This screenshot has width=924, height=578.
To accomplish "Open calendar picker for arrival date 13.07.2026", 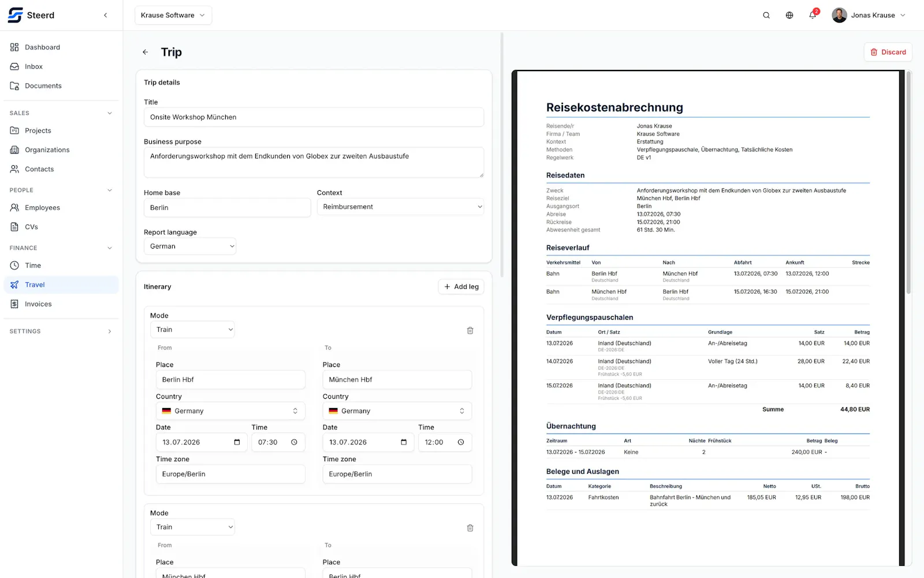I will (x=404, y=442).
